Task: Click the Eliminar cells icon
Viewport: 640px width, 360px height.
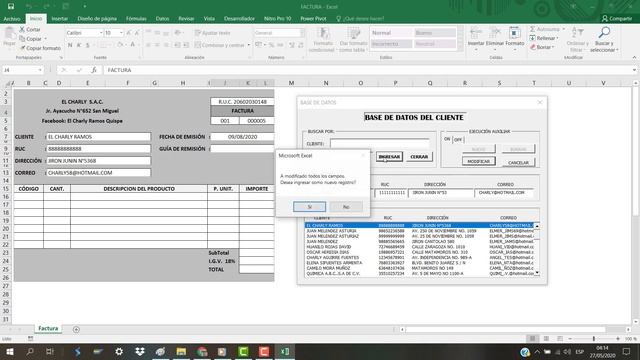Action: coord(495,33)
